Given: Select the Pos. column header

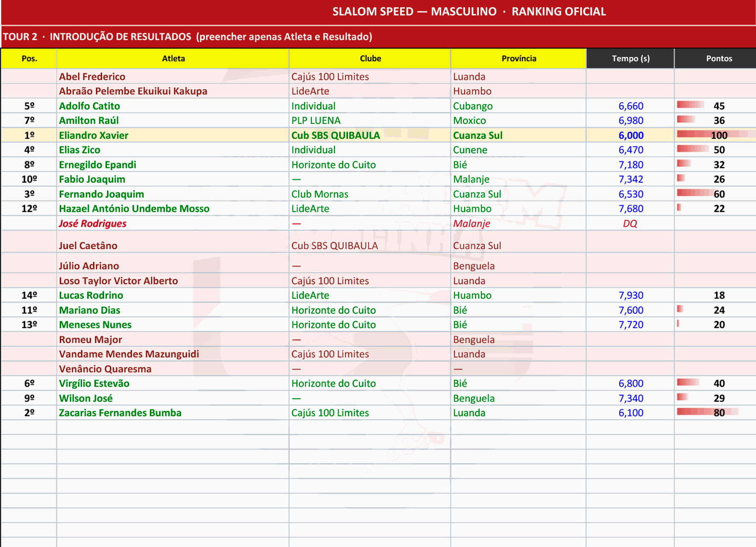Looking at the screenshot, I should point(29,58).
